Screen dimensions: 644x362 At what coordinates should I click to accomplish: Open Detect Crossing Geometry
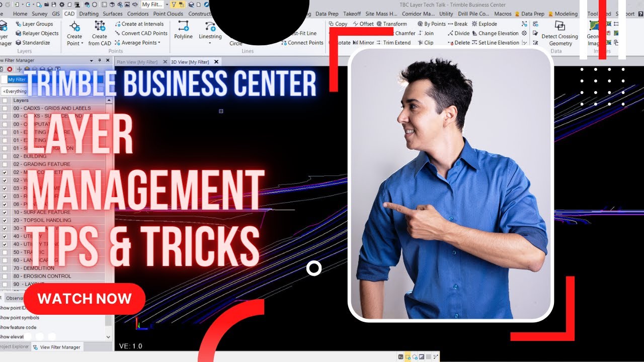pyautogui.click(x=559, y=33)
